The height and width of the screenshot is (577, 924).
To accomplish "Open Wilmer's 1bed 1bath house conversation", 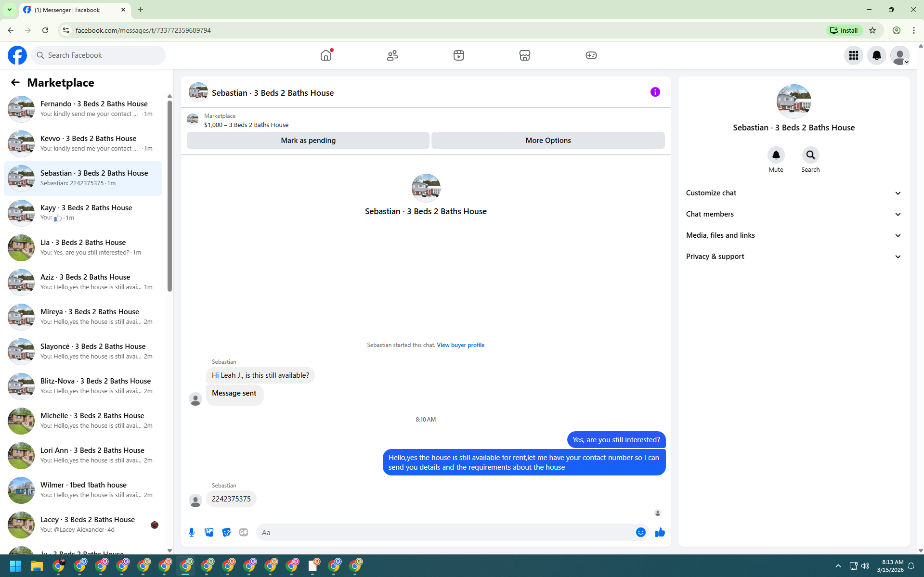I will [x=83, y=490].
